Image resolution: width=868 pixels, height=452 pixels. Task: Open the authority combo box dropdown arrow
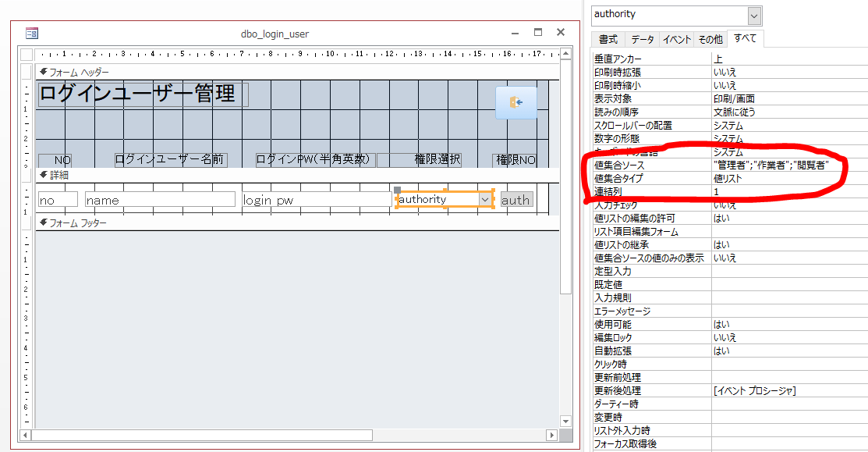485,199
